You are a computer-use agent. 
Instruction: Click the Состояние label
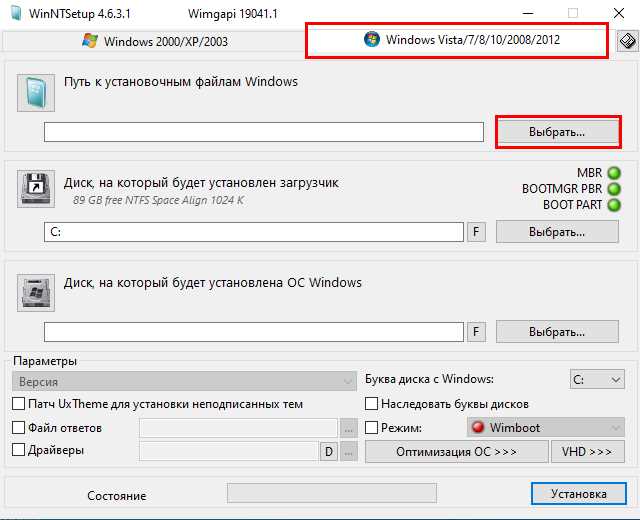(x=117, y=496)
